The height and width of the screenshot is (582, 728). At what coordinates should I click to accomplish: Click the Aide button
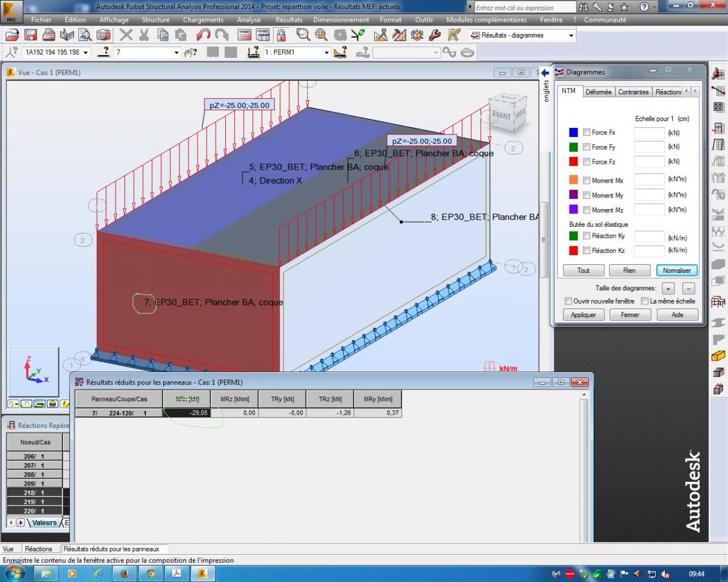click(677, 315)
